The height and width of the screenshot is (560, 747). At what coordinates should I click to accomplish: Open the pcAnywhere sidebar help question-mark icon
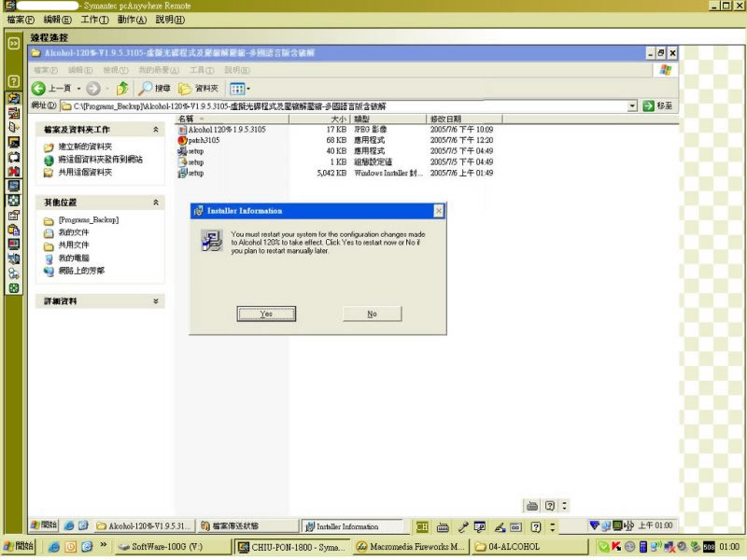[x=14, y=81]
